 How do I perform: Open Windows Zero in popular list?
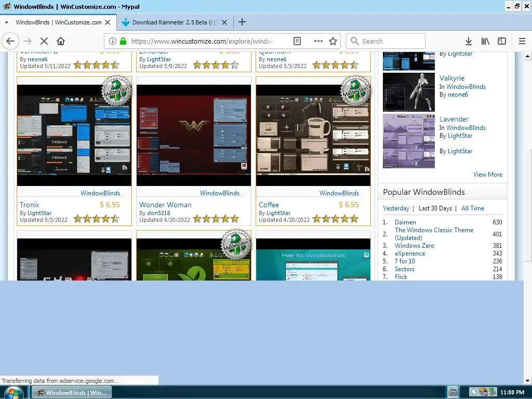(414, 246)
